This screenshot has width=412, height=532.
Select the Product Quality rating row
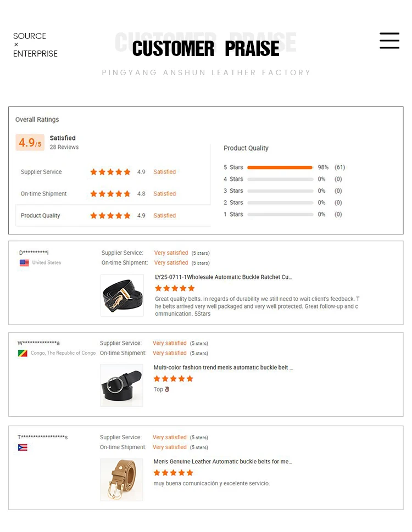[113, 215]
